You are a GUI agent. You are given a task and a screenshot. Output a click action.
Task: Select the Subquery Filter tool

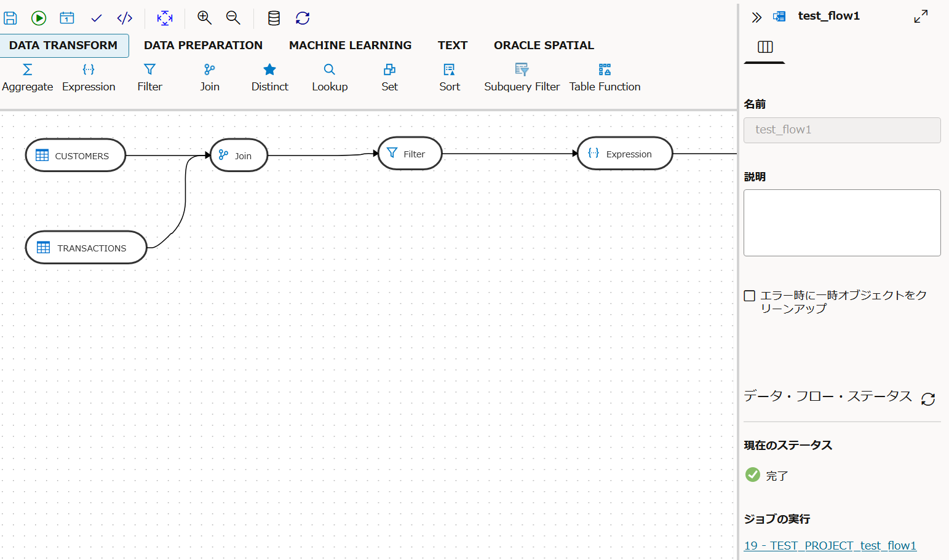[x=522, y=78]
